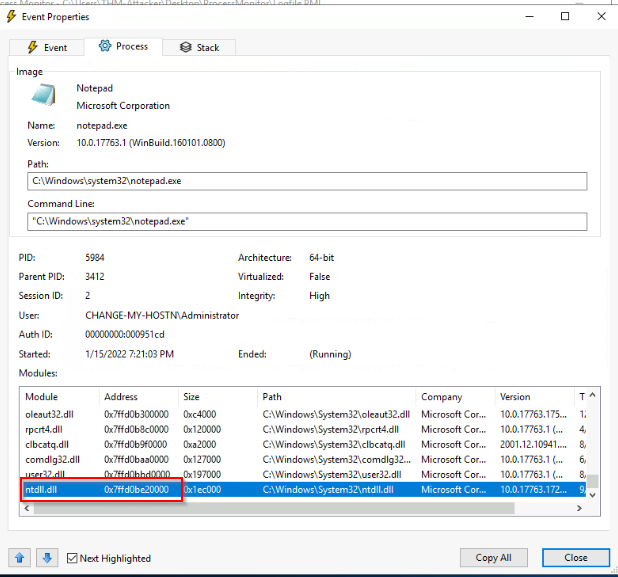Click the Copy All button
The height and width of the screenshot is (577, 618).
click(x=493, y=558)
